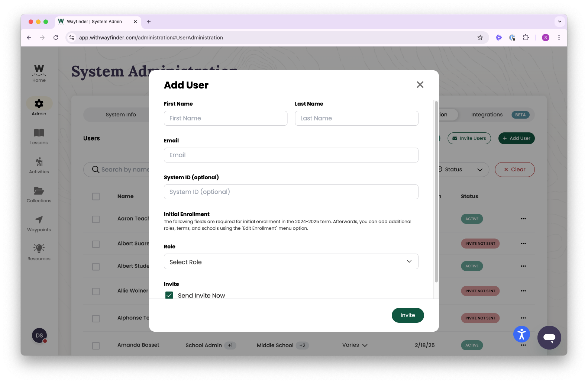Toggle Send Invite Now checkbox
The image size is (588, 383).
169,295
